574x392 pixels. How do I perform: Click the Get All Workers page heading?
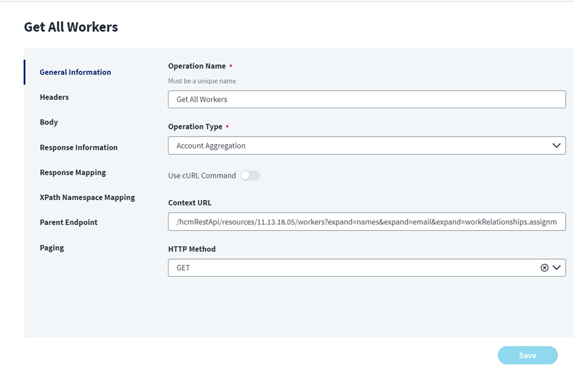pos(71,27)
